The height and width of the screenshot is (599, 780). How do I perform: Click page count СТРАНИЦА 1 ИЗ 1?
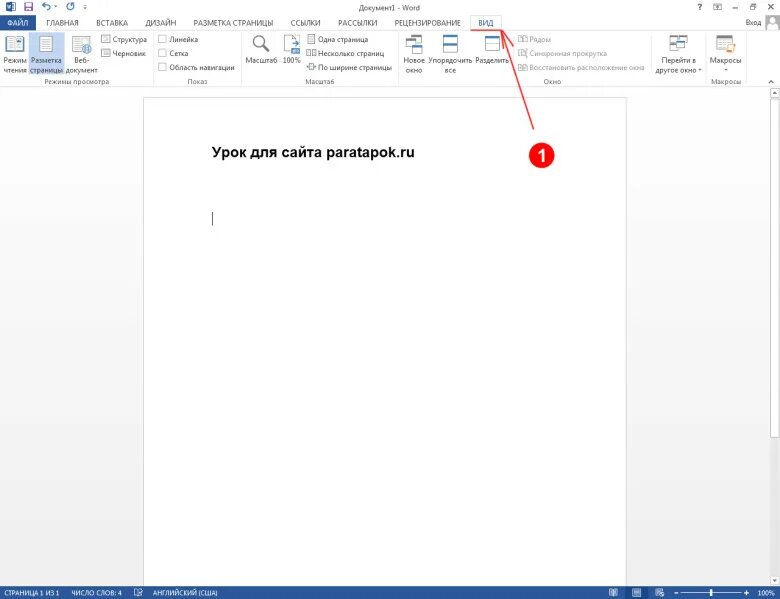click(31, 593)
